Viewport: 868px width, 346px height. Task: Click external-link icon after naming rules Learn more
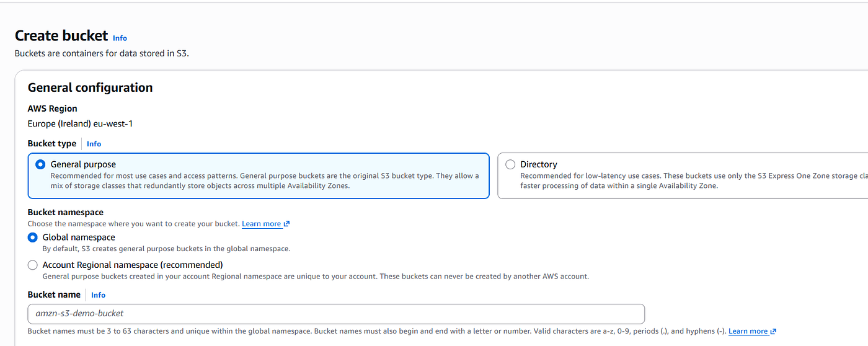point(773,331)
